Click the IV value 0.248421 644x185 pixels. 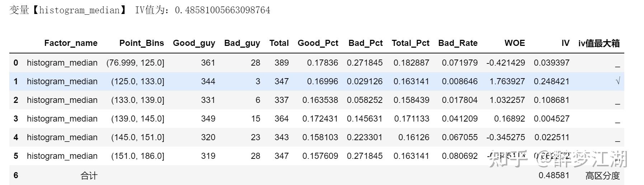551,81
